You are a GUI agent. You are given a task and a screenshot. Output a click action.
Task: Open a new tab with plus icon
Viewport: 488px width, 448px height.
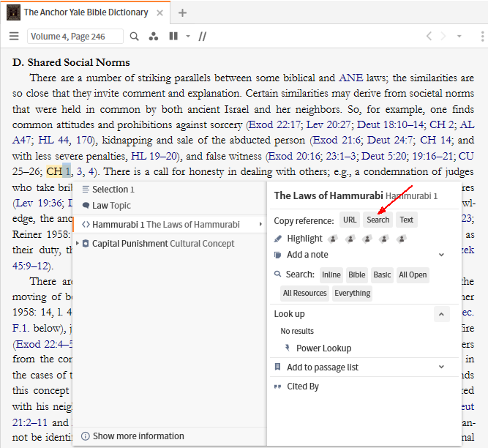(x=182, y=12)
